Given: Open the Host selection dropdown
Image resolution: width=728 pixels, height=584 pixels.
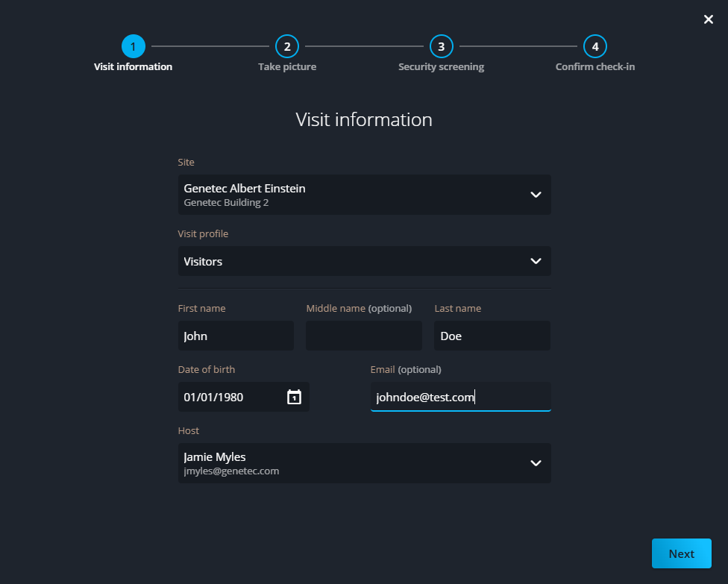Looking at the screenshot, I should point(536,462).
